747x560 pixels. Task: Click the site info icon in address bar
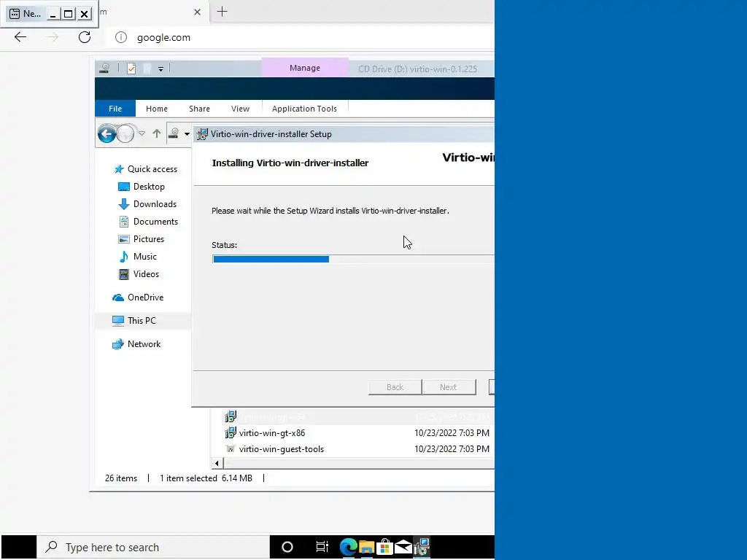pos(121,37)
